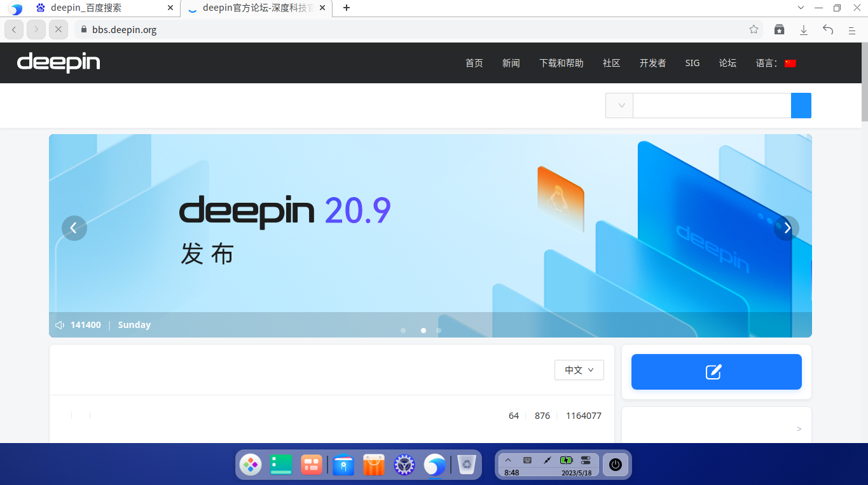Open the browser downloads menu
The width and height of the screenshot is (868, 485).
pyautogui.click(x=803, y=29)
